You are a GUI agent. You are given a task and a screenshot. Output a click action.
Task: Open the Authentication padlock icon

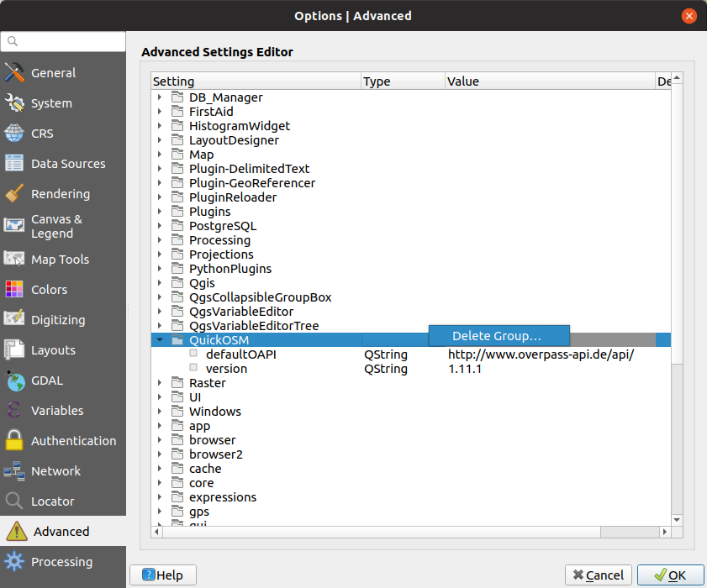point(14,440)
